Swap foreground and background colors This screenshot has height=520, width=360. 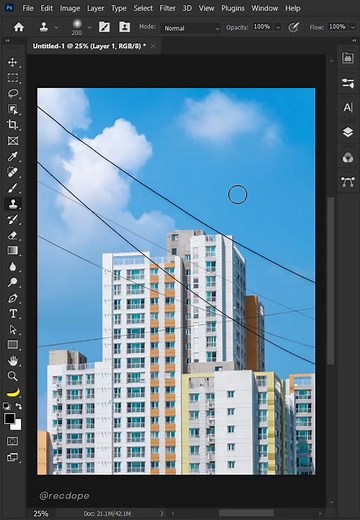pyautogui.click(x=19, y=406)
